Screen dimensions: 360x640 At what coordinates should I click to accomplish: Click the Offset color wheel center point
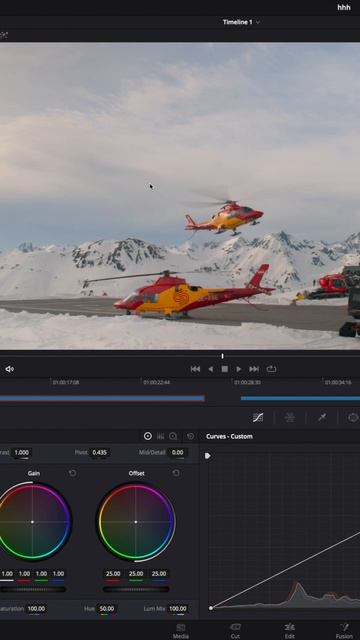coord(136,522)
